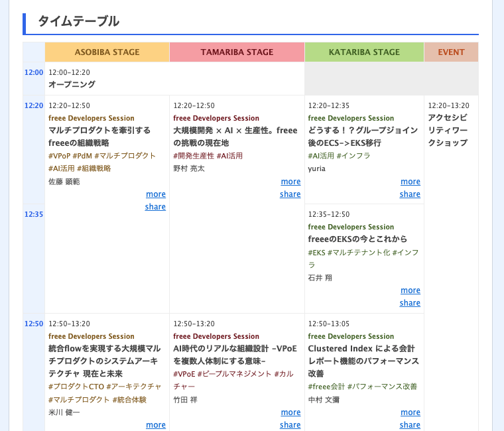Click the #開発生産性 #AI活用 tags
This screenshot has width=504, height=431.
pos(208,156)
